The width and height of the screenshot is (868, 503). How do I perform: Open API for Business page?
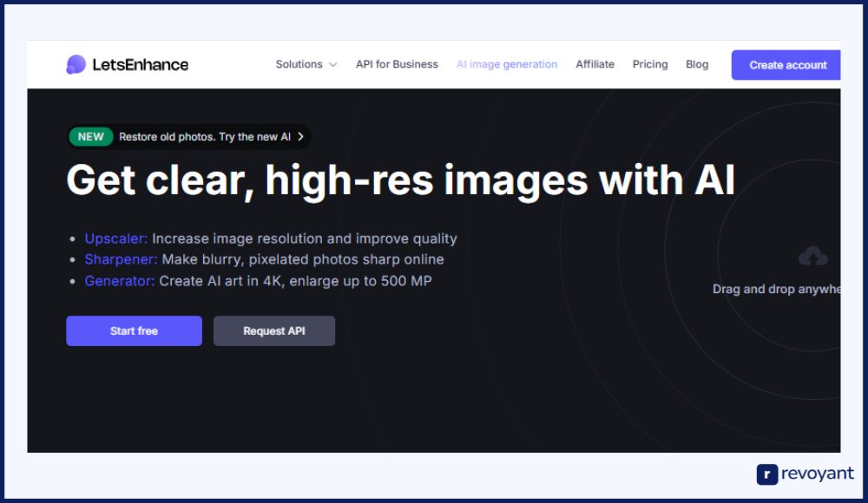397,64
